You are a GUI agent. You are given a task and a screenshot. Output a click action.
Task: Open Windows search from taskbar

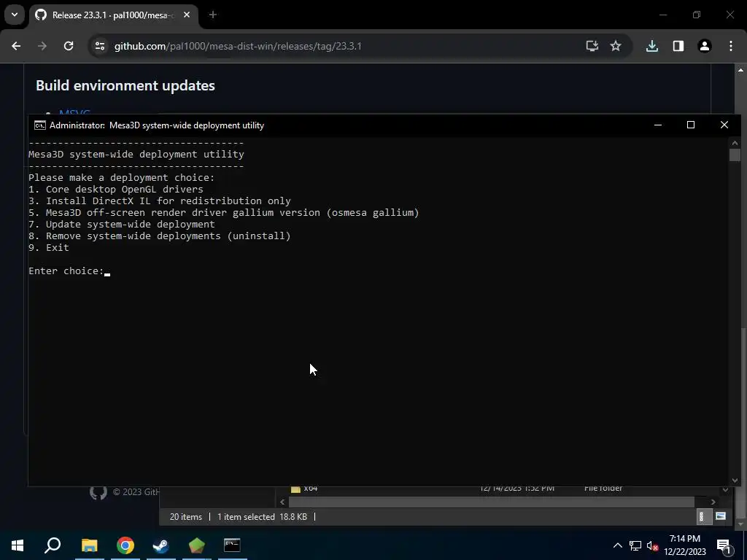53,545
